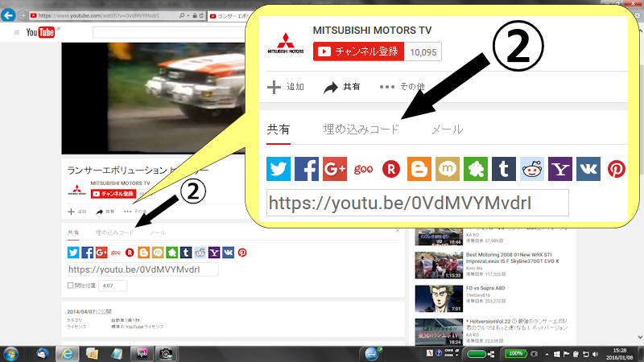The width and height of the screenshot is (644, 362).
Task: Open the camera capture app on taskbar
Action: pos(167,354)
